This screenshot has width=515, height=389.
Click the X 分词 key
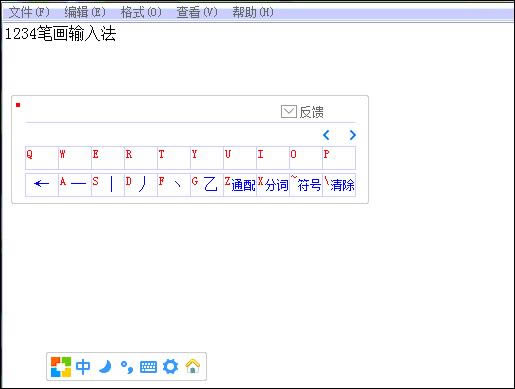pos(273,185)
